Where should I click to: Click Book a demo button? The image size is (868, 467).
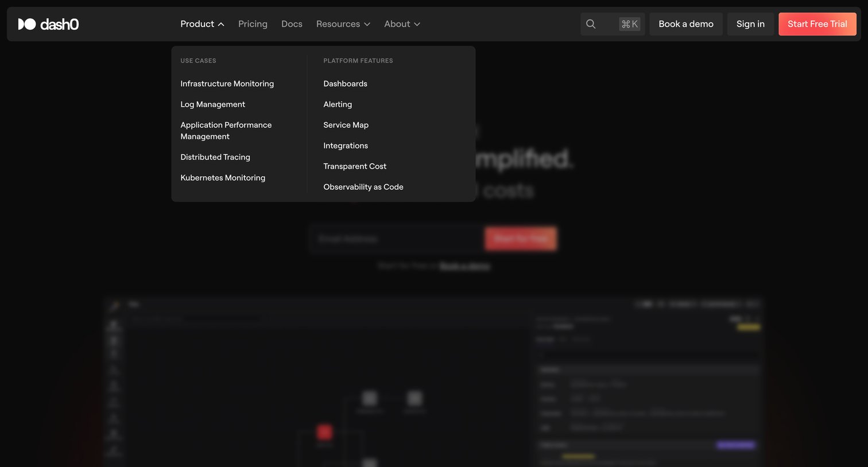(x=686, y=24)
